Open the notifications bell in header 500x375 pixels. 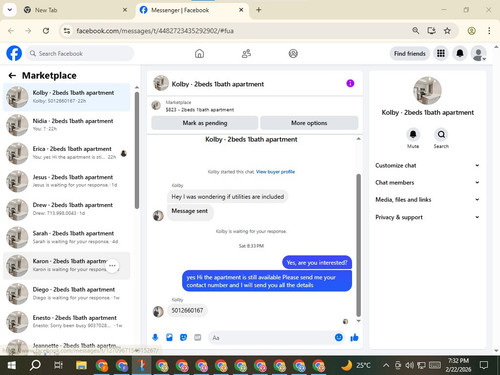pos(460,53)
